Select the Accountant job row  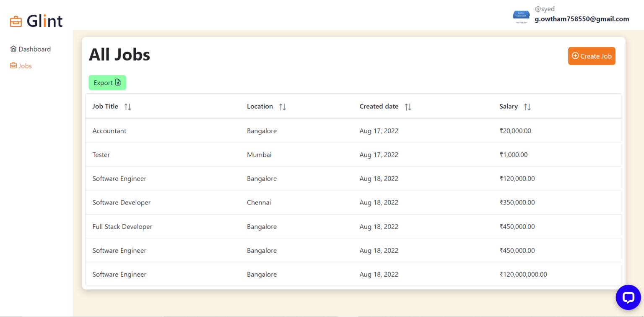(x=109, y=131)
